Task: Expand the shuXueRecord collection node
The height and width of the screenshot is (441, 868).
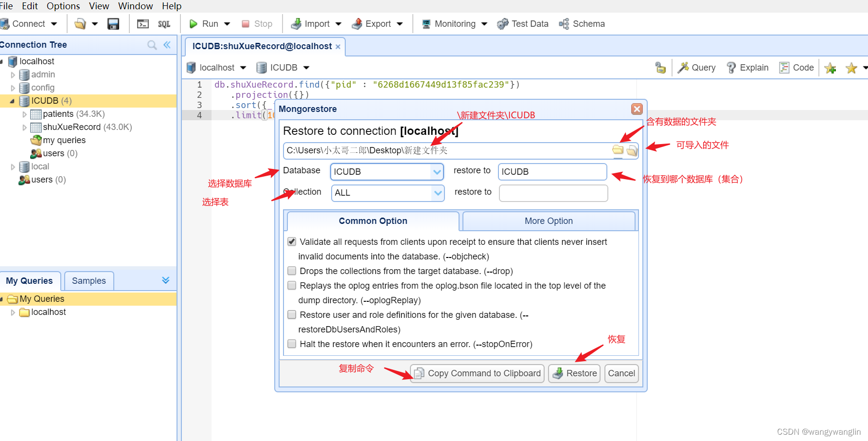Action: 24,128
